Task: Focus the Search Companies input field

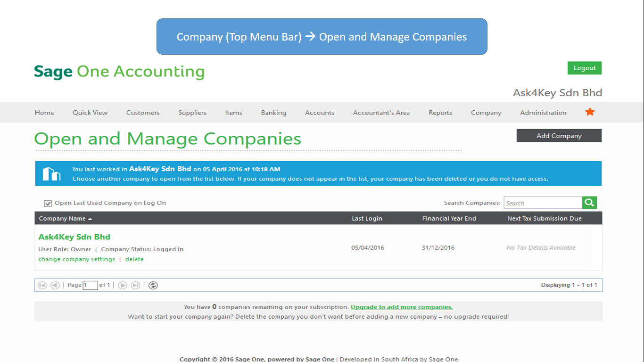Action: coord(543,203)
